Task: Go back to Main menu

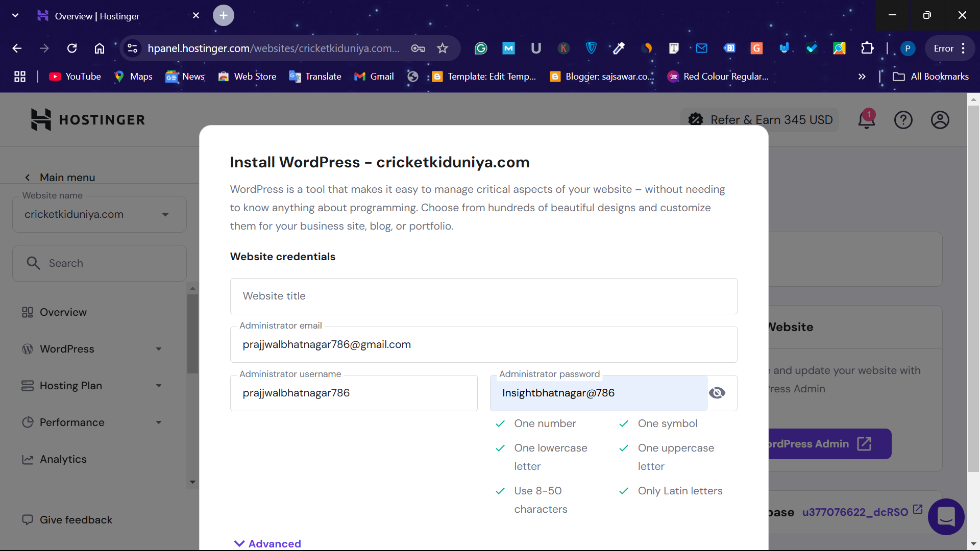Action: click(x=60, y=178)
